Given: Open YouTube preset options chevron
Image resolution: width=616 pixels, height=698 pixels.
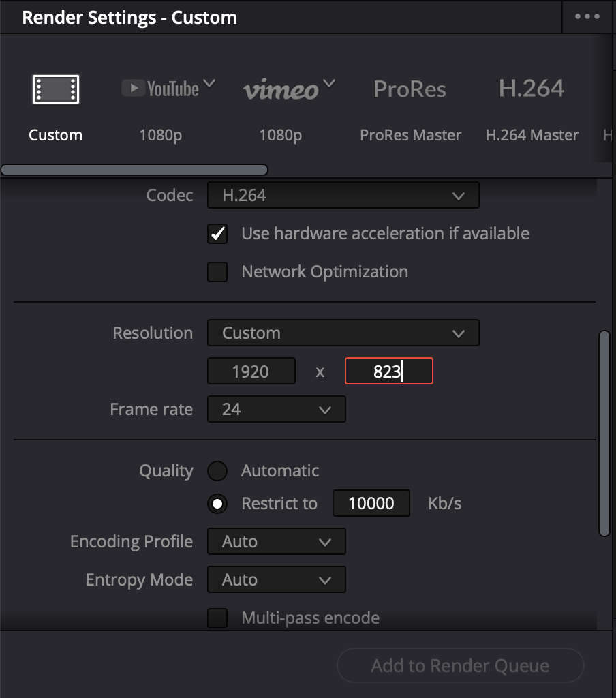Looking at the screenshot, I should coord(209,85).
